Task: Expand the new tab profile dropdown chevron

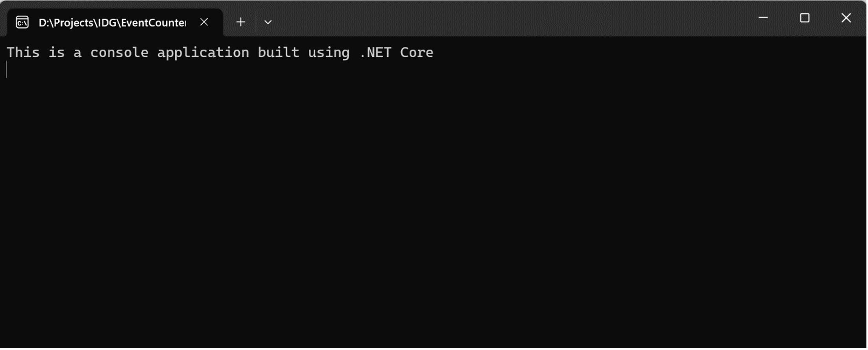Action: 268,22
